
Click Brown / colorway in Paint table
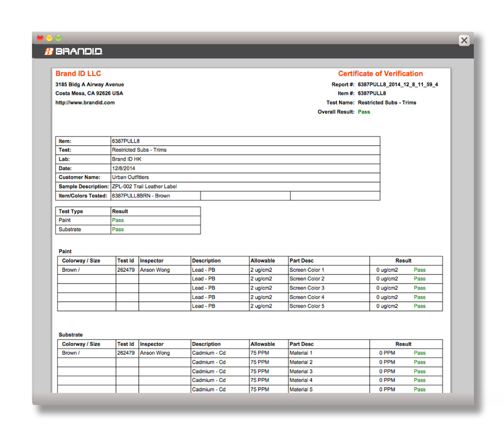pyautogui.click(x=71, y=270)
